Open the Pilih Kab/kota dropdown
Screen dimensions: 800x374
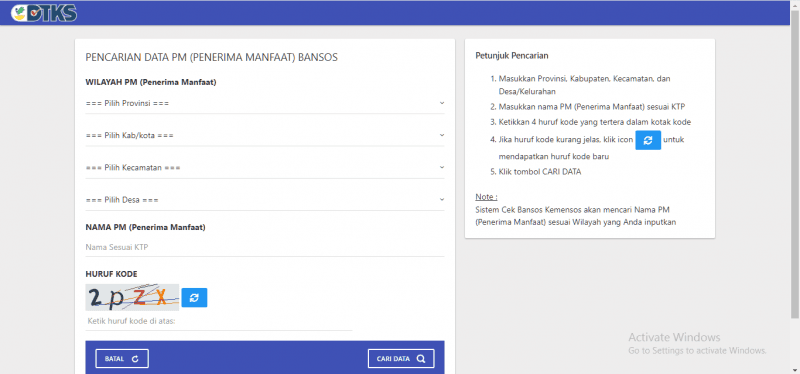[x=265, y=136]
